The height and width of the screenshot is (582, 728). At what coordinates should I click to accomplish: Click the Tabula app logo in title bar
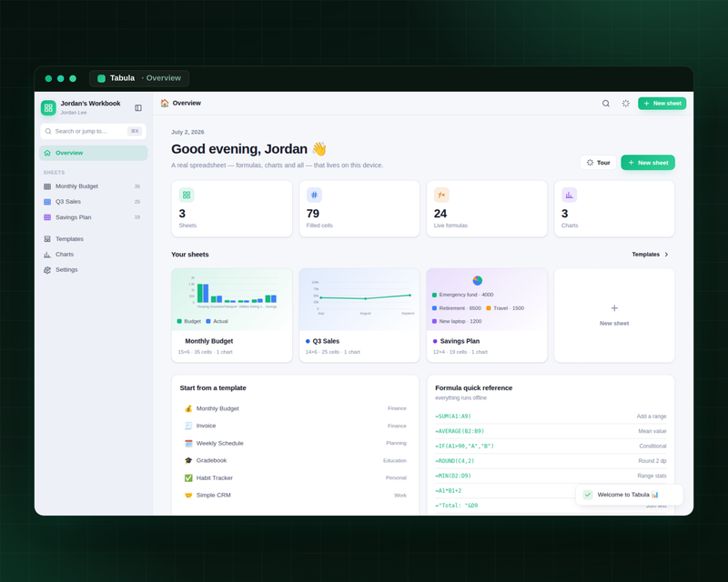pos(101,78)
